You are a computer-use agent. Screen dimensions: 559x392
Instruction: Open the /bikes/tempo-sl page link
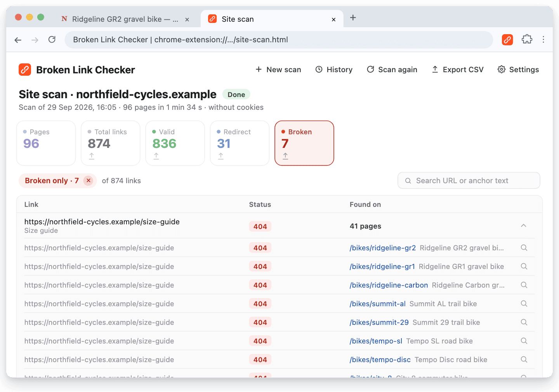click(376, 341)
